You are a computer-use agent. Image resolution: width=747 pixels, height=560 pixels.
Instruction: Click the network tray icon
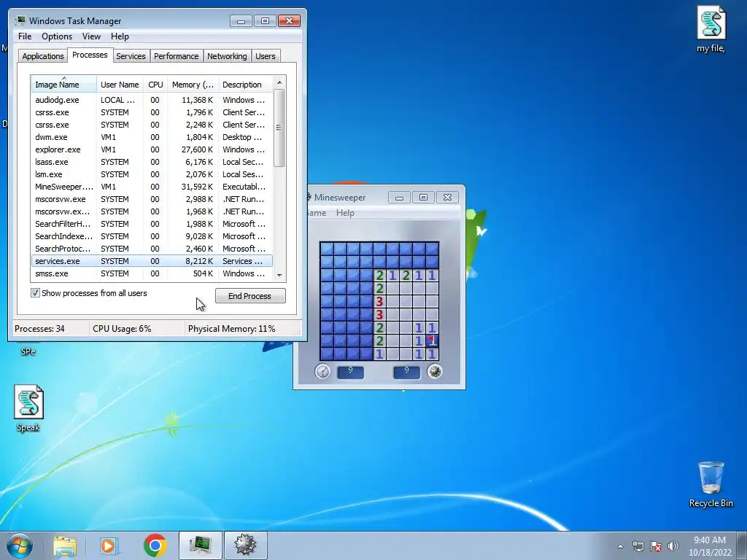point(638,546)
